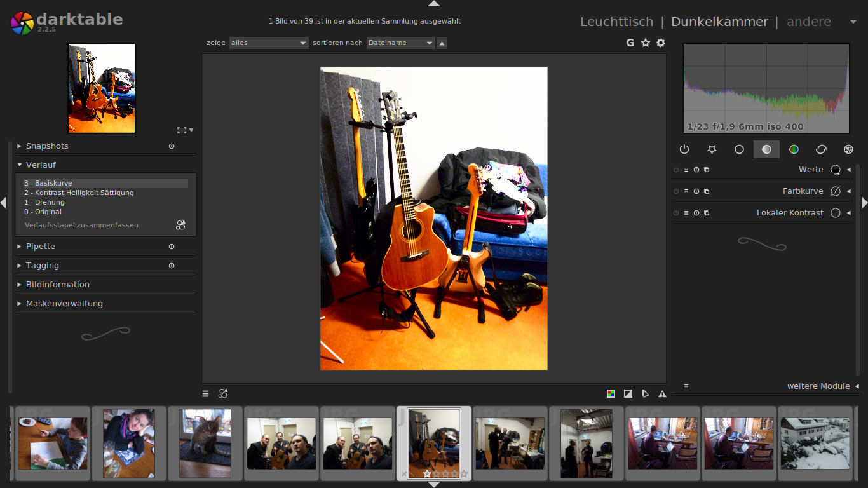Open the color modules group (RGB circle)

click(x=794, y=149)
